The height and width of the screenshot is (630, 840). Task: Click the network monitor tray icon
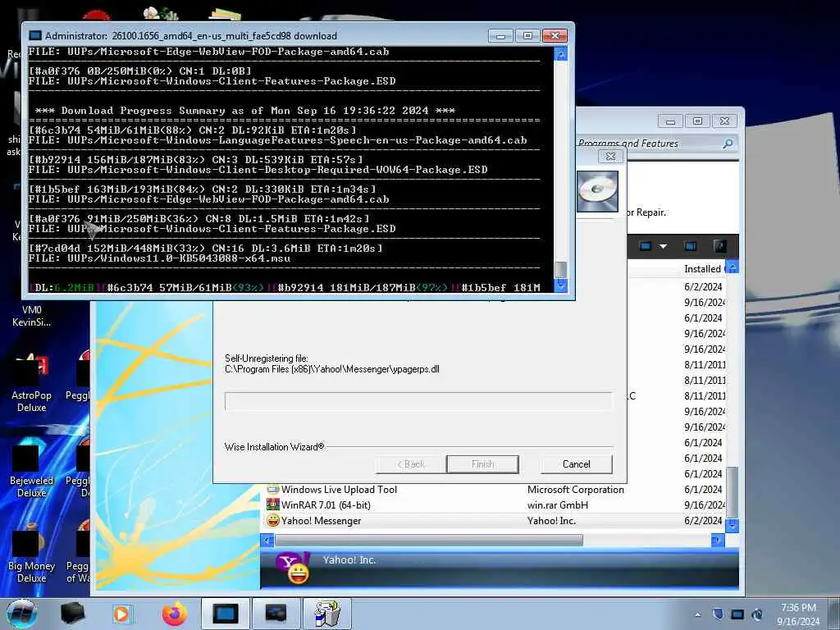click(737, 614)
